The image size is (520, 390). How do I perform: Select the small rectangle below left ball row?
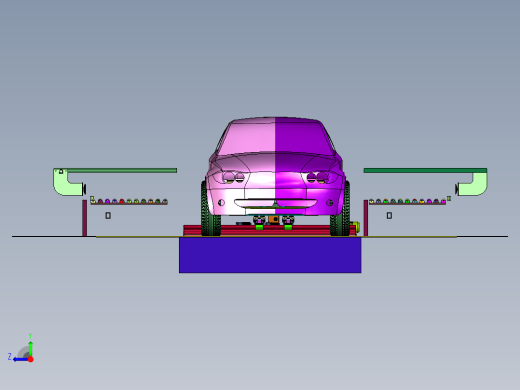point(108,216)
